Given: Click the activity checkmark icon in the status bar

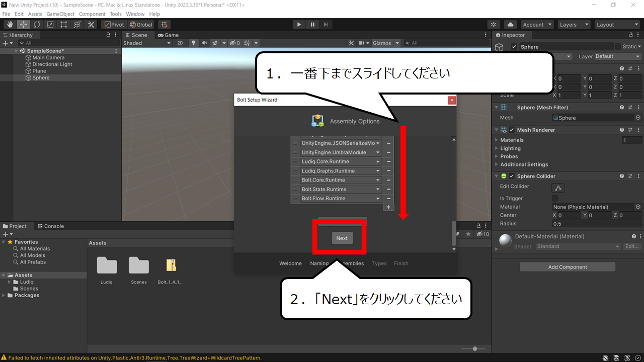Looking at the screenshot, I should point(637,358).
